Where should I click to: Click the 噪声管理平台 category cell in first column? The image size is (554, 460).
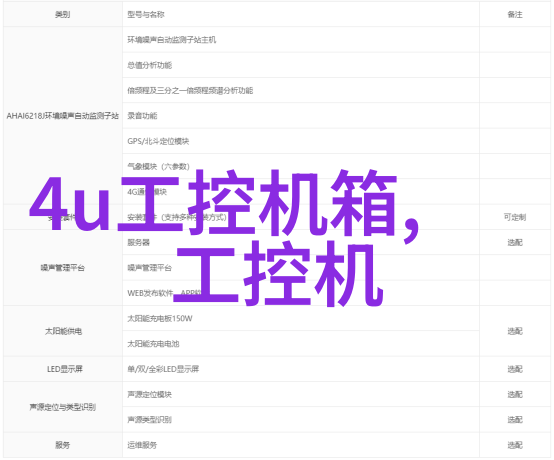(x=63, y=268)
